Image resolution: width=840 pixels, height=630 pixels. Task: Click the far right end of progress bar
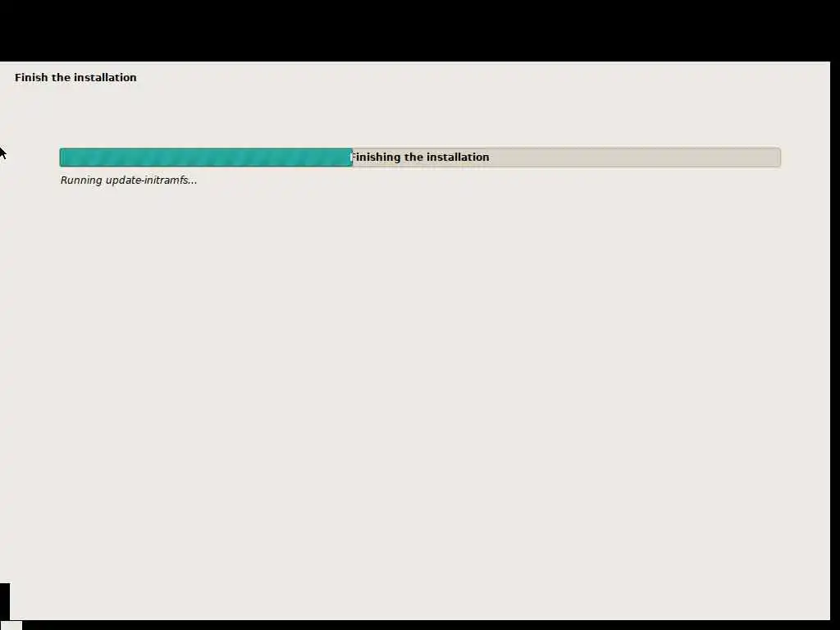778,157
